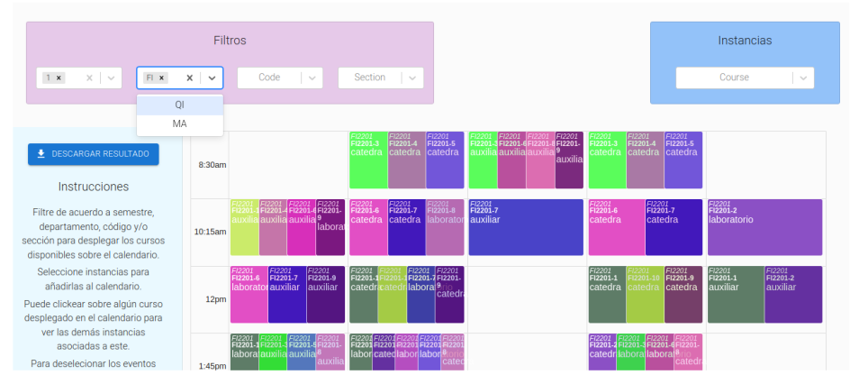Expand the semester filter dropdown arrow
Image resolution: width=868 pixels, height=384 pixels.
point(111,78)
